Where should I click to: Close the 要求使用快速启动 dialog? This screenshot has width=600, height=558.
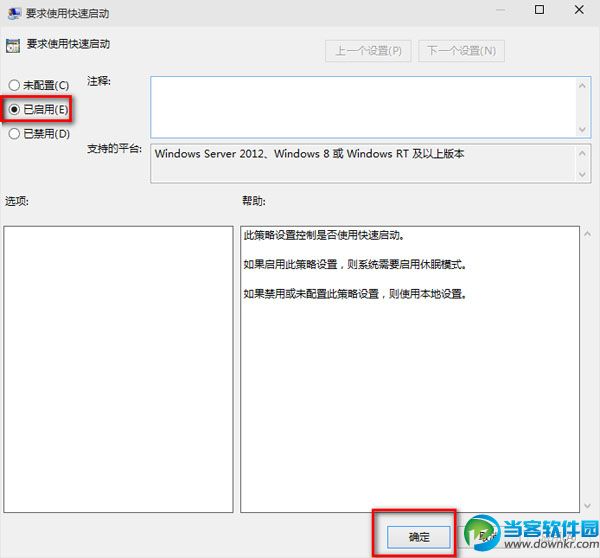pos(579,10)
